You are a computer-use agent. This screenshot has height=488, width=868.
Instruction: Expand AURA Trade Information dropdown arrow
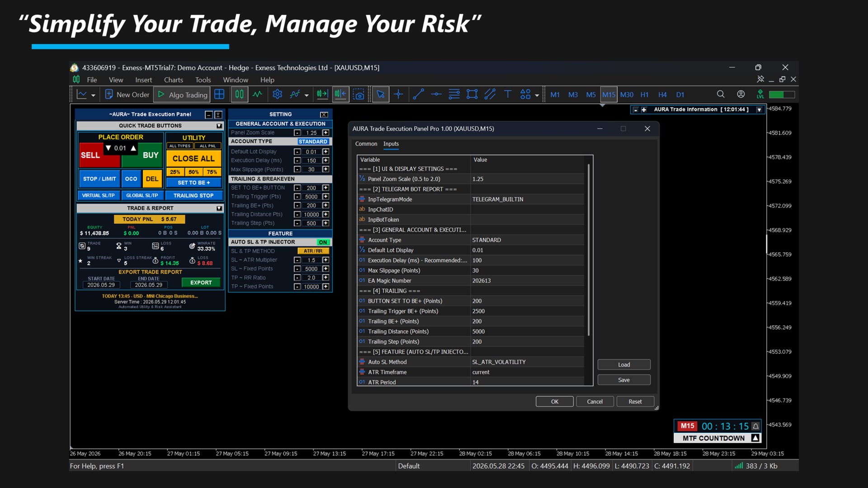pos(759,110)
